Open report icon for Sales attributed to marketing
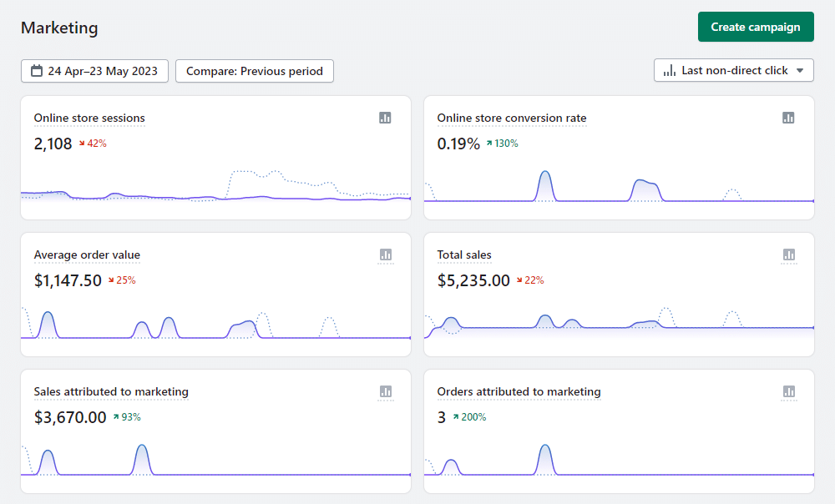The width and height of the screenshot is (835, 504). tap(385, 391)
